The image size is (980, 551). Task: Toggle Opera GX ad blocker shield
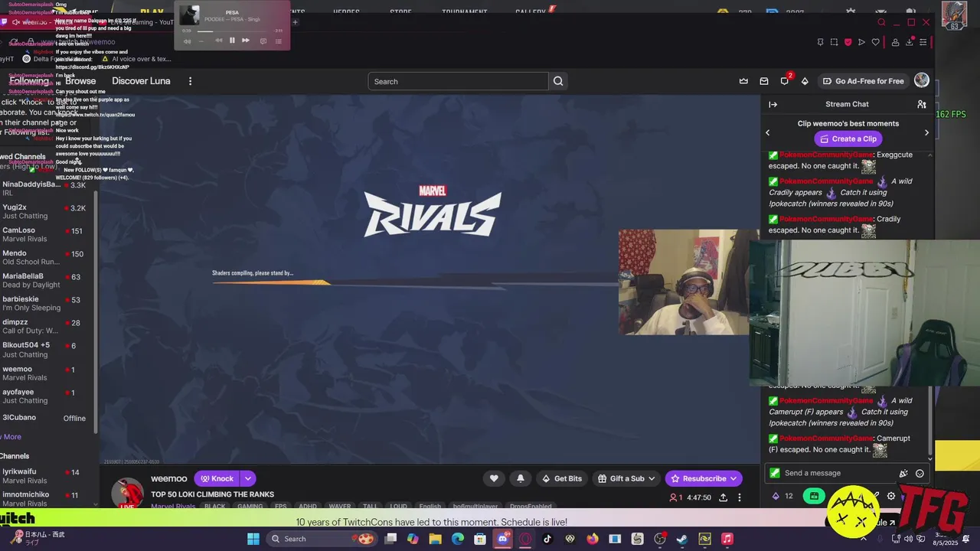[848, 42]
